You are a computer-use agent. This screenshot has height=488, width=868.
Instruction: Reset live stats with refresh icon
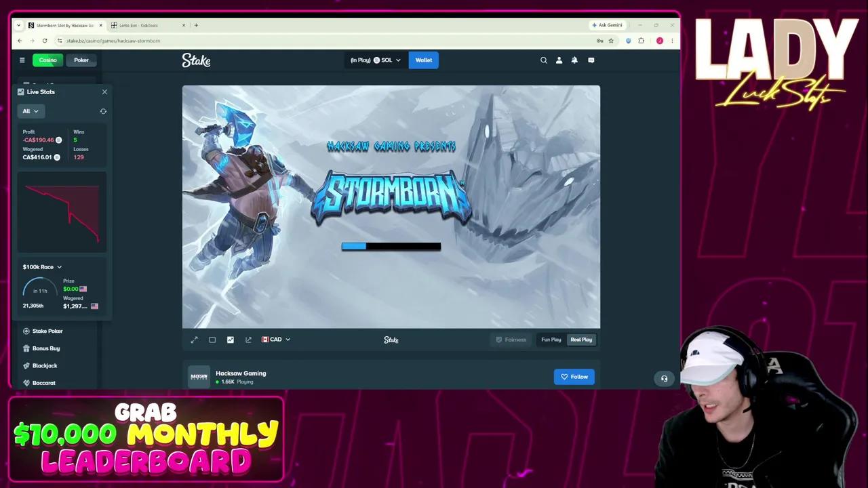[x=103, y=111]
